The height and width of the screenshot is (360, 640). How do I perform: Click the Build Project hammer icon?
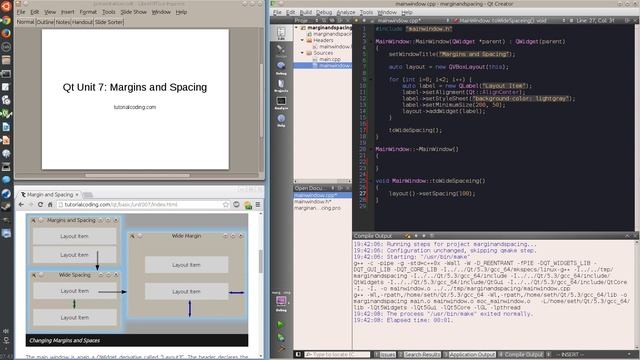(x=281, y=349)
